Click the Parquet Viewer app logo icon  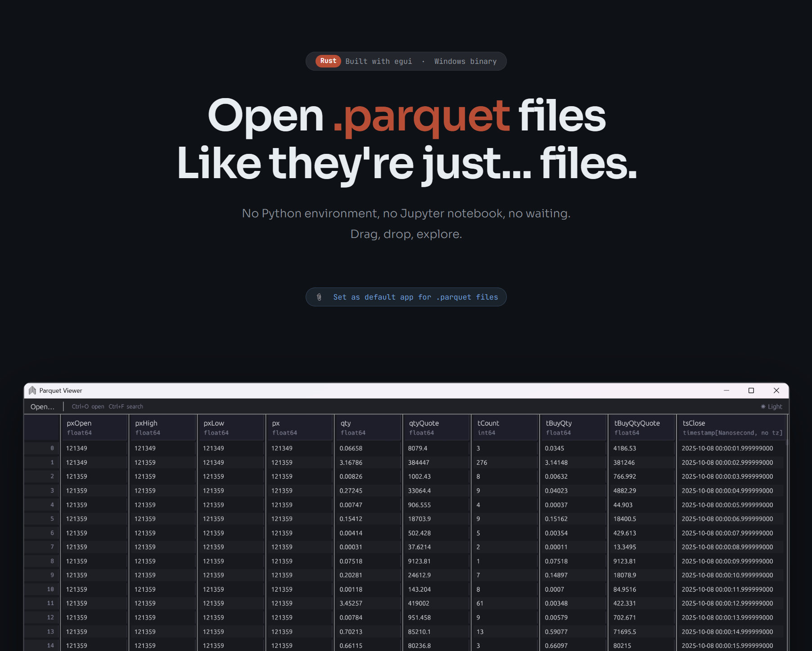(32, 391)
